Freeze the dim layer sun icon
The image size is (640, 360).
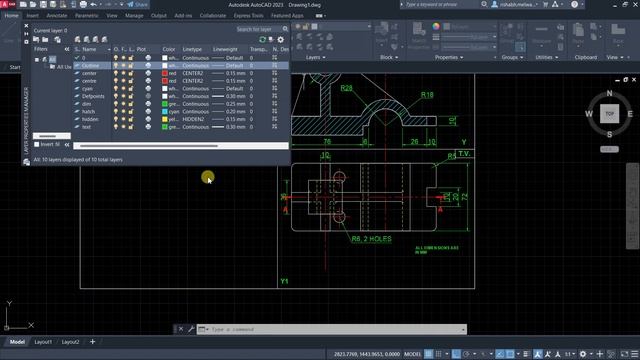[x=123, y=104]
